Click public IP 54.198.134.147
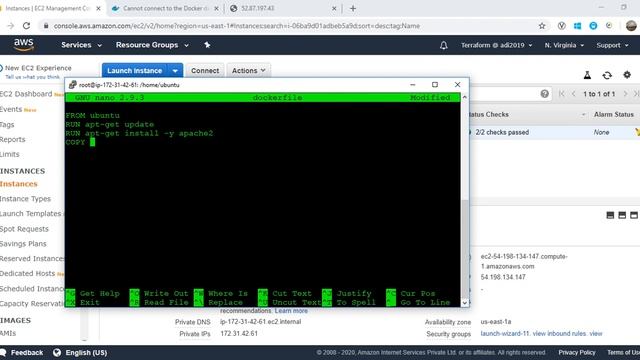 pyautogui.click(x=503, y=277)
